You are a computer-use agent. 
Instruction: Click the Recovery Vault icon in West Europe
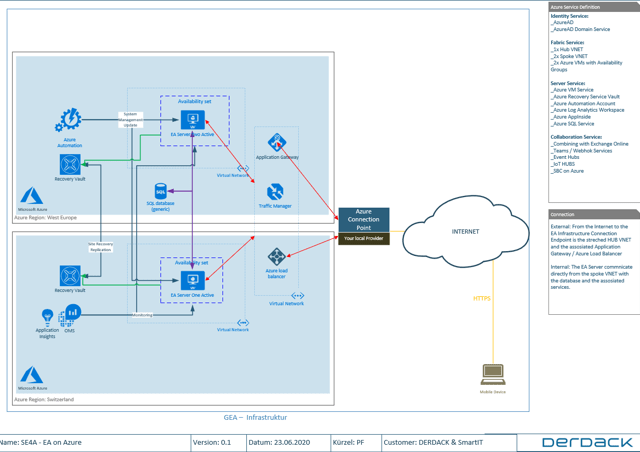(x=70, y=165)
